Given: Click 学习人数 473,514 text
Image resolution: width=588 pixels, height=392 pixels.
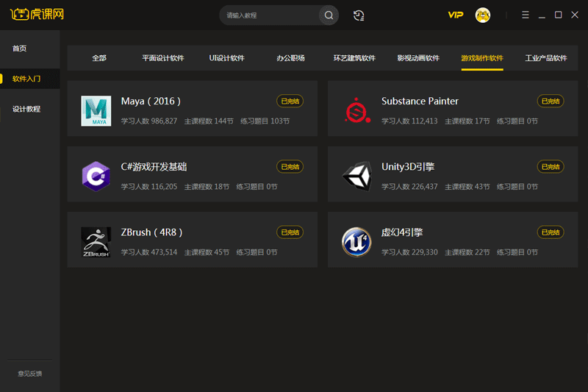Looking at the screenshot, I should point(149,252).
